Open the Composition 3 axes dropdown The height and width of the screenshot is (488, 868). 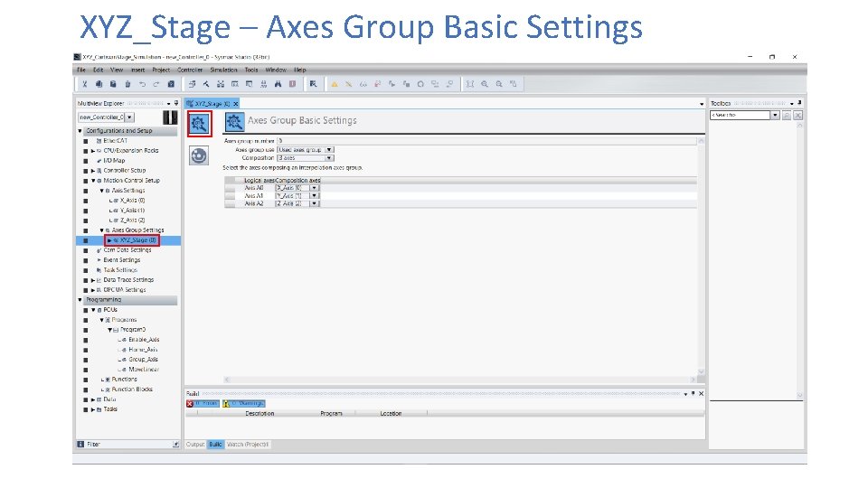pyautogui.click(x=329, y=158)
